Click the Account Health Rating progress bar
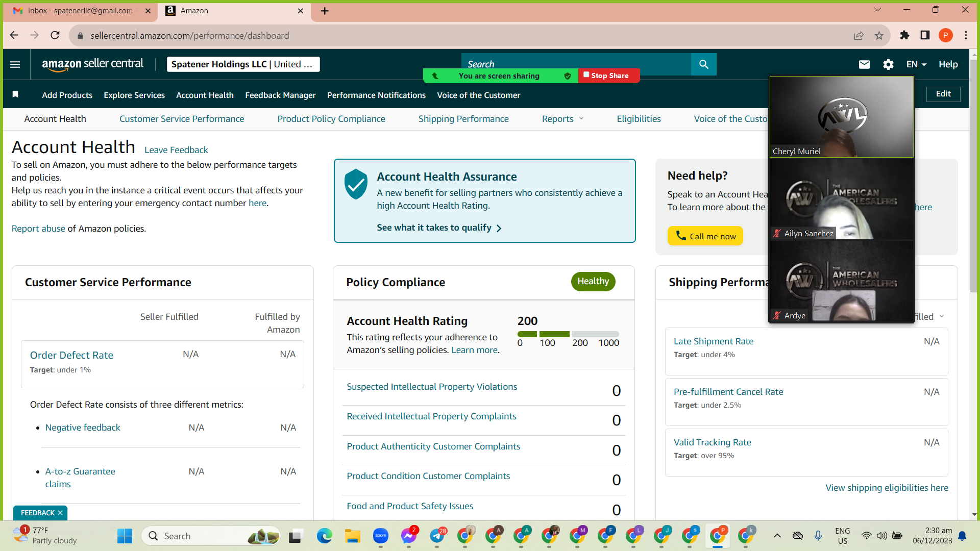Image resolution: width=980 pixels, height=551 pixels. 568,334
